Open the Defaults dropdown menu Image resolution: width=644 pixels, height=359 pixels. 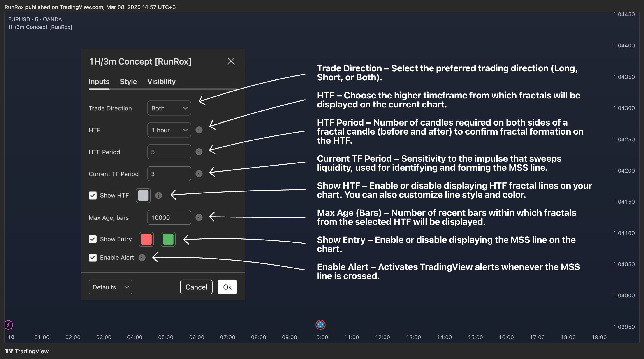(110, 287)
